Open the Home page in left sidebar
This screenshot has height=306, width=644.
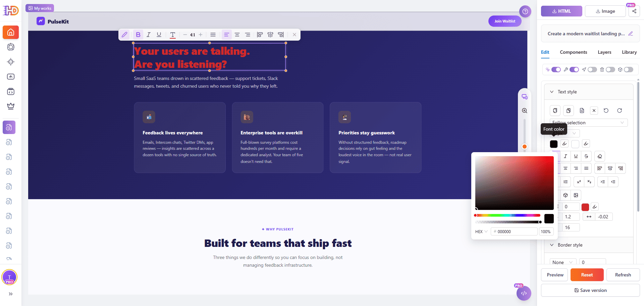[x=11, y=32]
